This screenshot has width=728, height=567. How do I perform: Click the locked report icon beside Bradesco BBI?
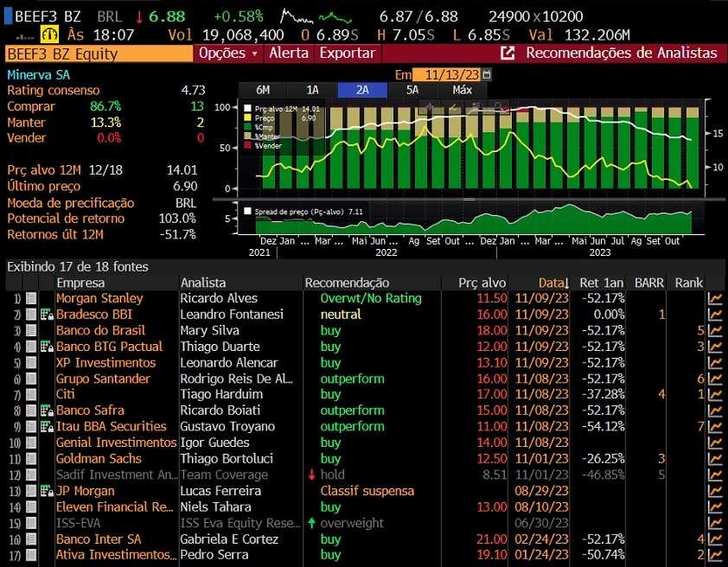coord(47,315)
